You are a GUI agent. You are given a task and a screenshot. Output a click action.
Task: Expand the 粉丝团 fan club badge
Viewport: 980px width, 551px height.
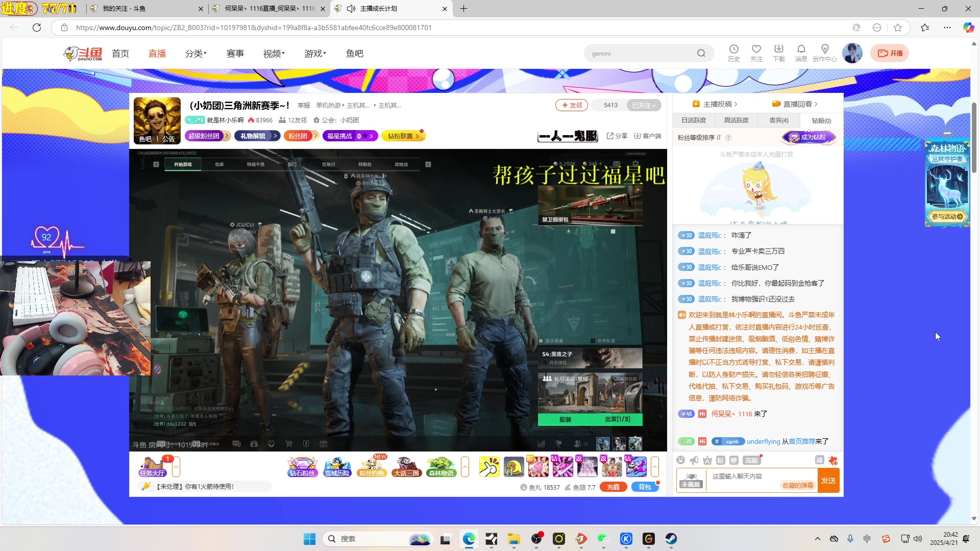tap(301, 136)
